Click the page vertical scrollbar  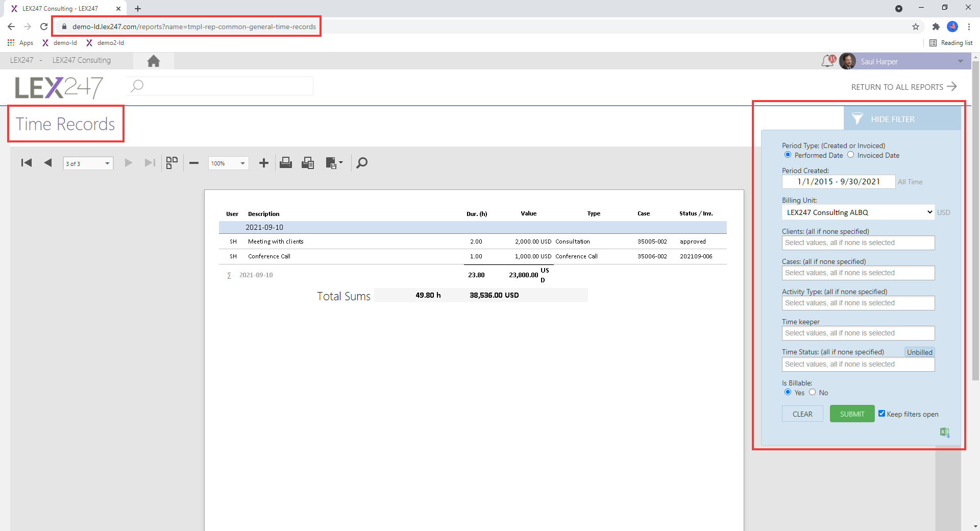975,221
